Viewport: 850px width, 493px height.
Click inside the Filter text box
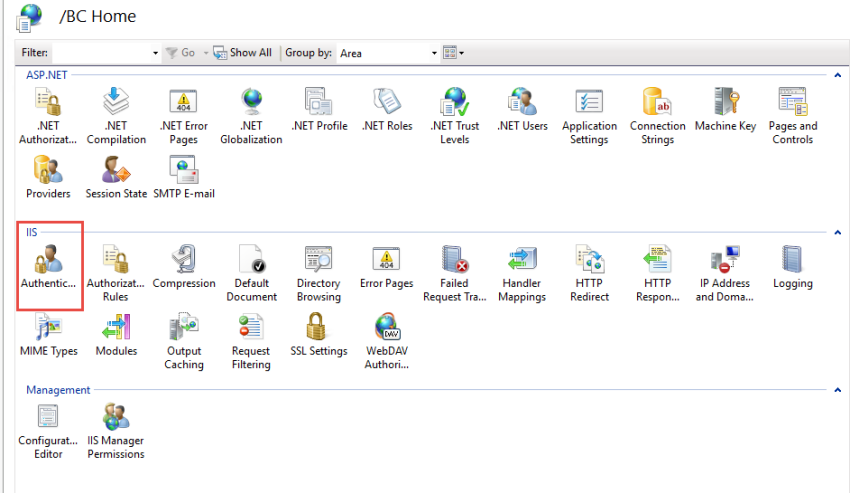tap(101, 53)
